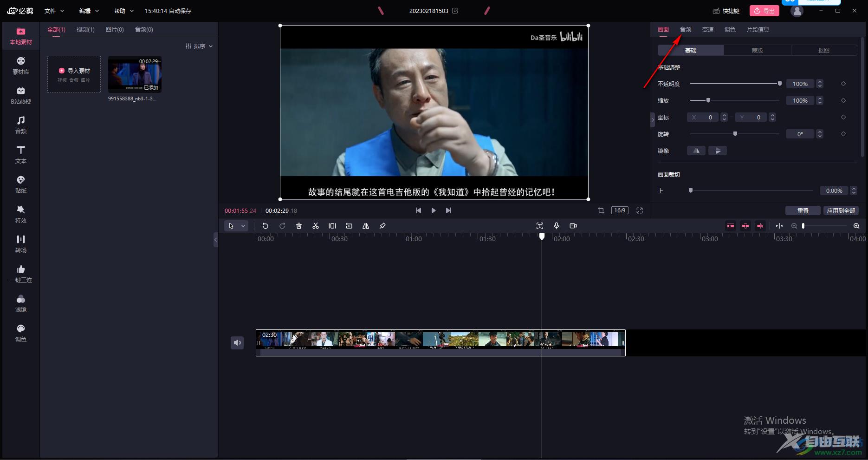The height and width of the screenshot is (460, 868).
Task: Switch to the 变速 speed tab
Action: (708, 29)
